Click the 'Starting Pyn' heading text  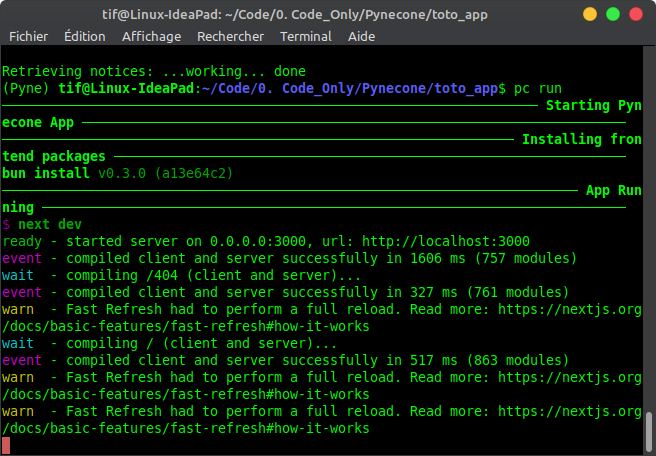tap(594, 105)
